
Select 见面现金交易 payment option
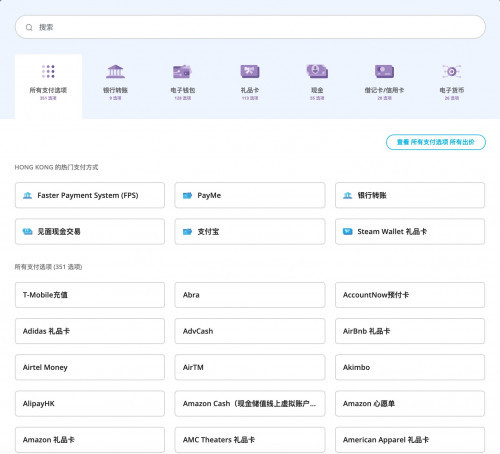(x=90, y=231)
